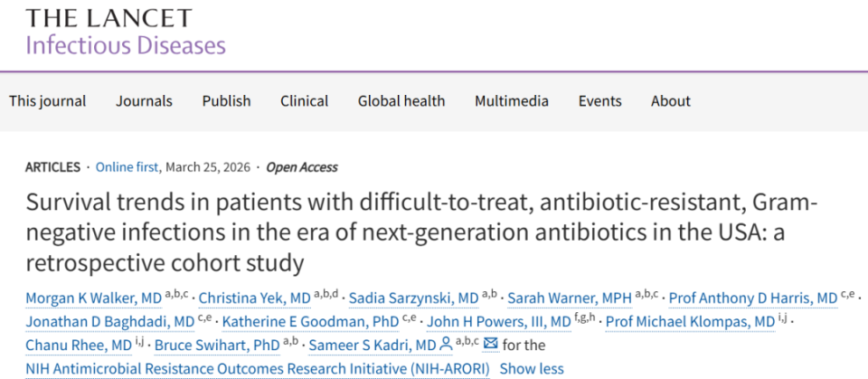This screenshot has width=868, height=379.
Task: Select Events in the navigation bar
Action: [599, 101]
